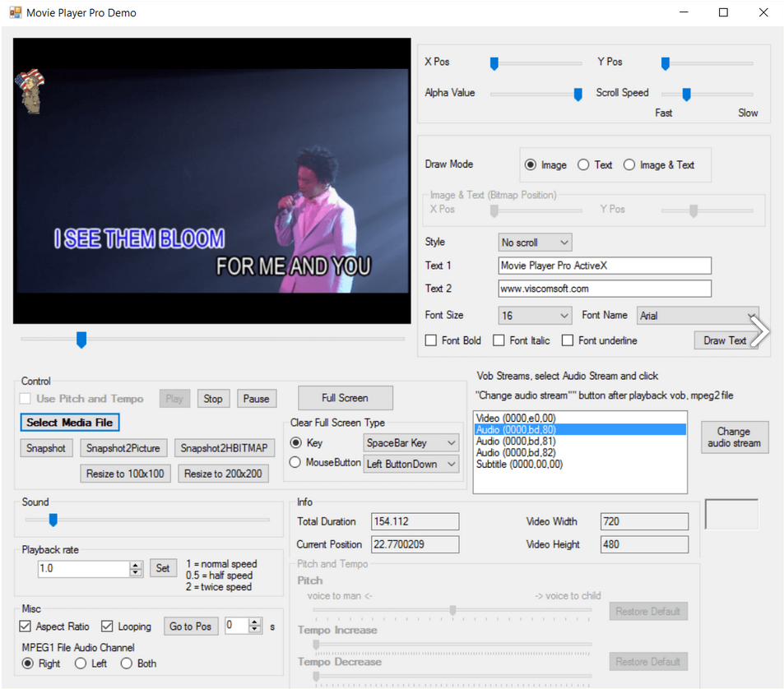The width and height of the screenshot is (784, 689).
Task: Close the Movie Player Pro Demo window
Action: [x=763, y=12]
